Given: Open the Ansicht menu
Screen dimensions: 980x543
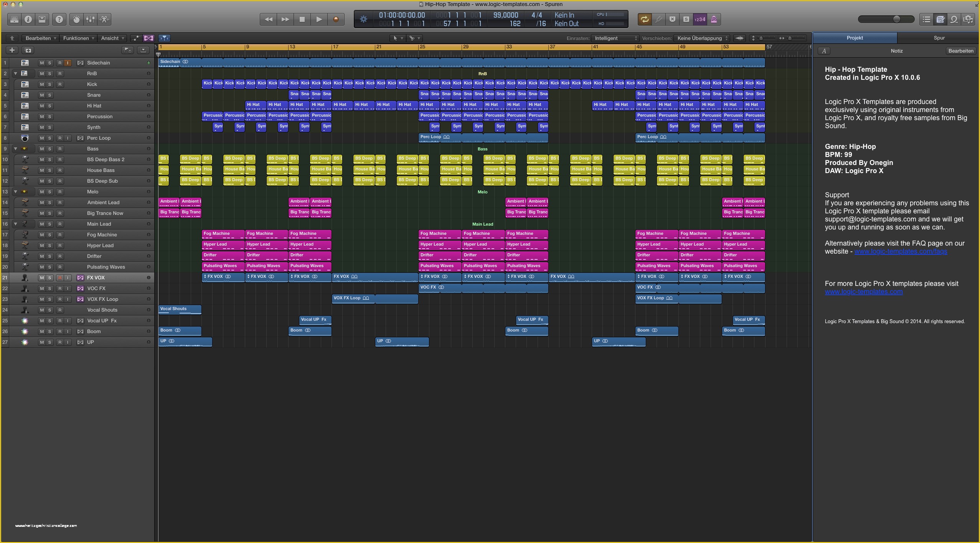Looking at the screenshot, I should pyautogui.click(x=112, y=38).
